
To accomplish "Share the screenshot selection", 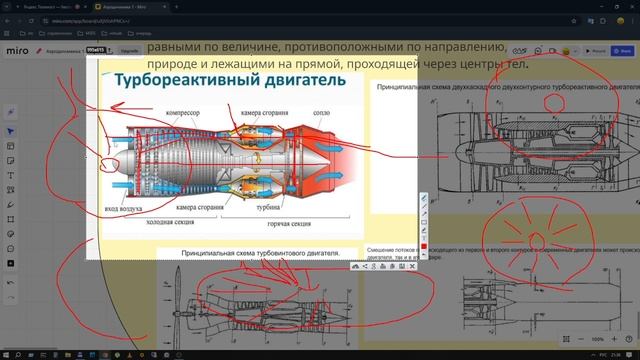I will [x=365, y=266].
